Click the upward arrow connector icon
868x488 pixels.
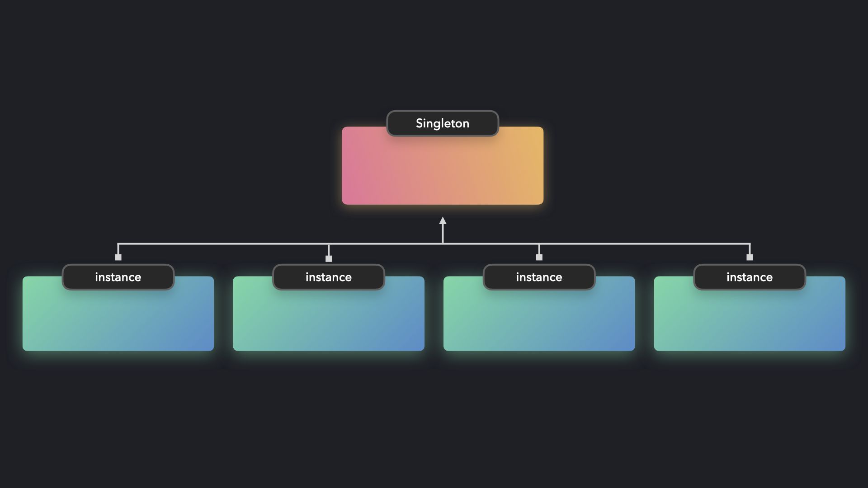coord(442,222)
